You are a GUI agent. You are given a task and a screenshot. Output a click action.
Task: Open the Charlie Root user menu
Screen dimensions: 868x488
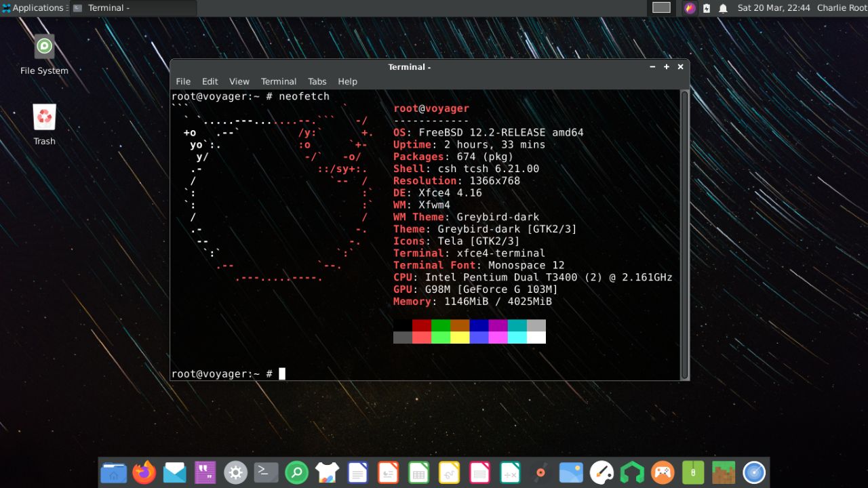pos(842,8)
